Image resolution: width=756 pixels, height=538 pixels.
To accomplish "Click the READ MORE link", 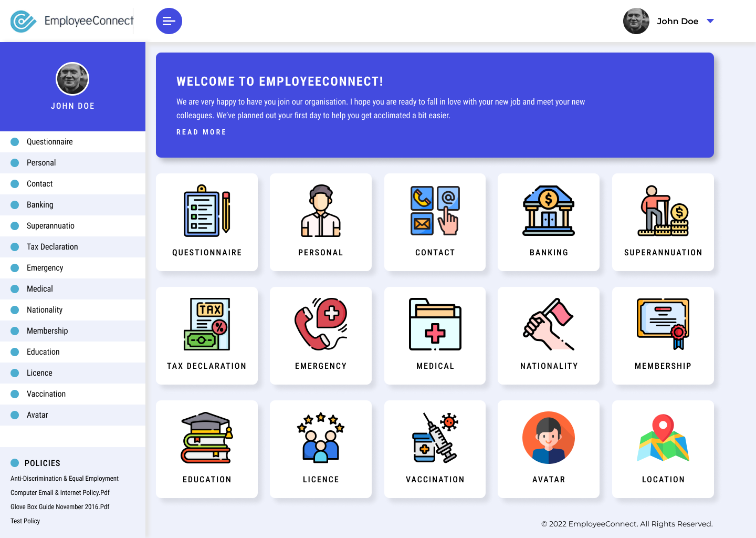I will (201, 132).
